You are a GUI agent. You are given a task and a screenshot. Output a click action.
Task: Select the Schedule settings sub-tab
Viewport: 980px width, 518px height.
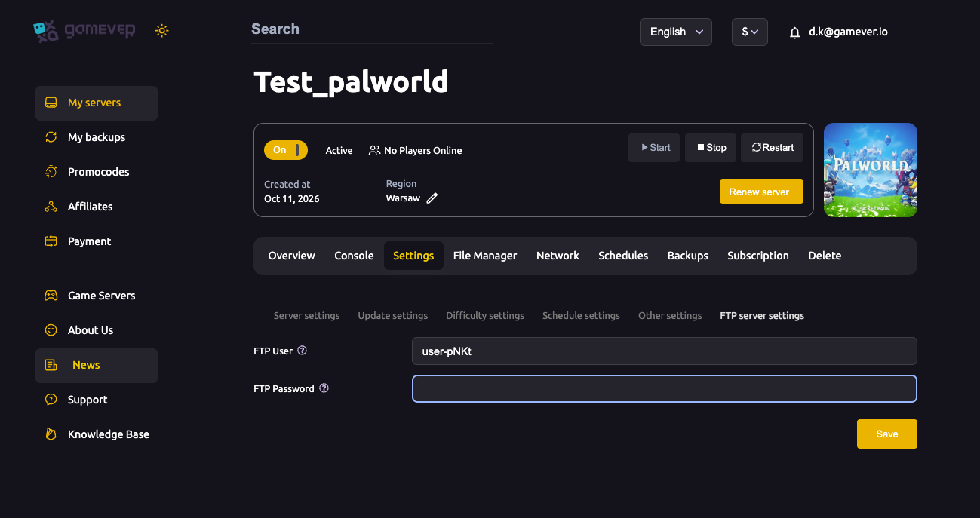[x=581, y=315]
